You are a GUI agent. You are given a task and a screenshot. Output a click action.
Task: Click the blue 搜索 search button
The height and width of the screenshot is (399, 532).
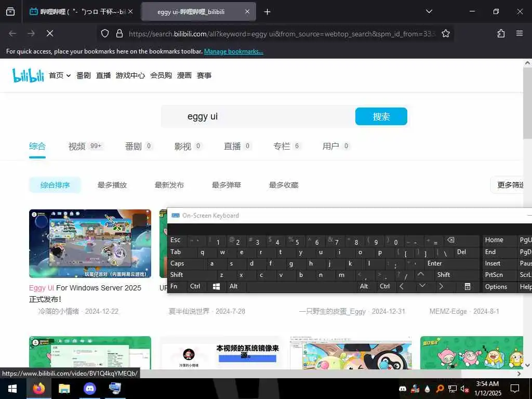381,116
